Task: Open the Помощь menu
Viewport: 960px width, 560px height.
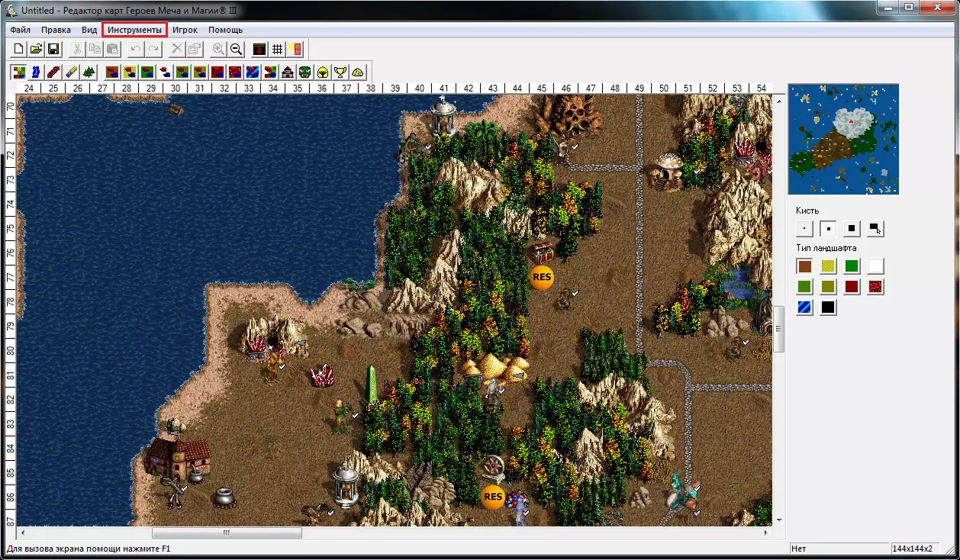Action: [226, 30]
